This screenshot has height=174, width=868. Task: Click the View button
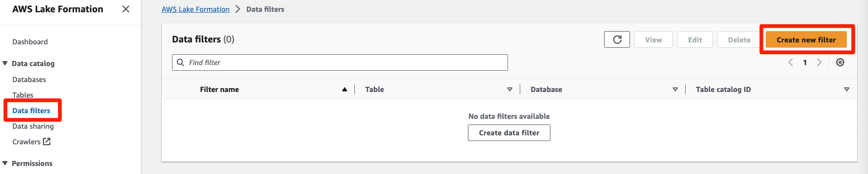pyautogui.click(x=653, y=40)
